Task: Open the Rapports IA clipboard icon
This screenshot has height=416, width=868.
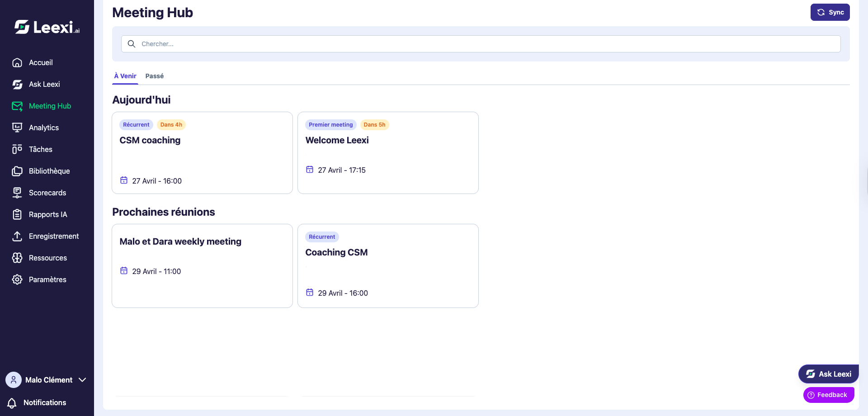Action: pos(17,214)
